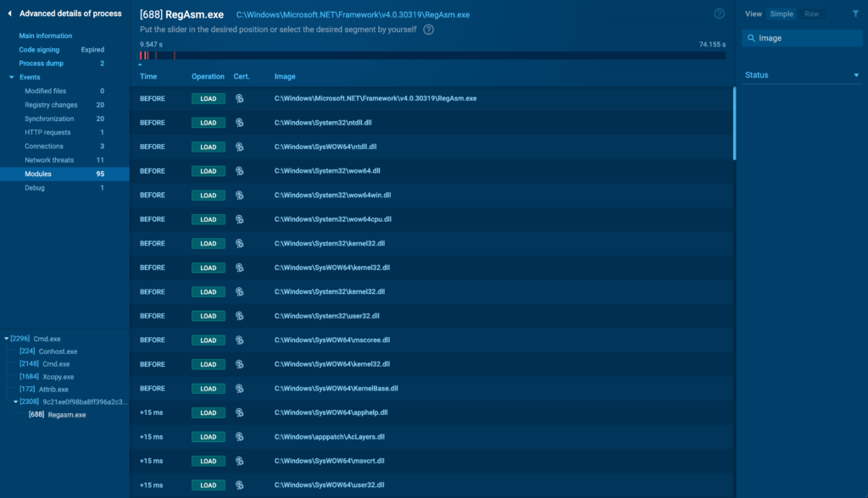Viewport: 868px width, 498px height.
Task: Click certificate icon for wow64win.dll row
Action: point(240,196)
